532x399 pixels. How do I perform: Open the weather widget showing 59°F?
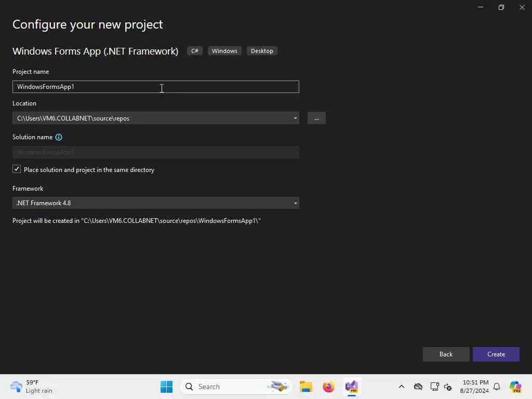coord(31,387)
